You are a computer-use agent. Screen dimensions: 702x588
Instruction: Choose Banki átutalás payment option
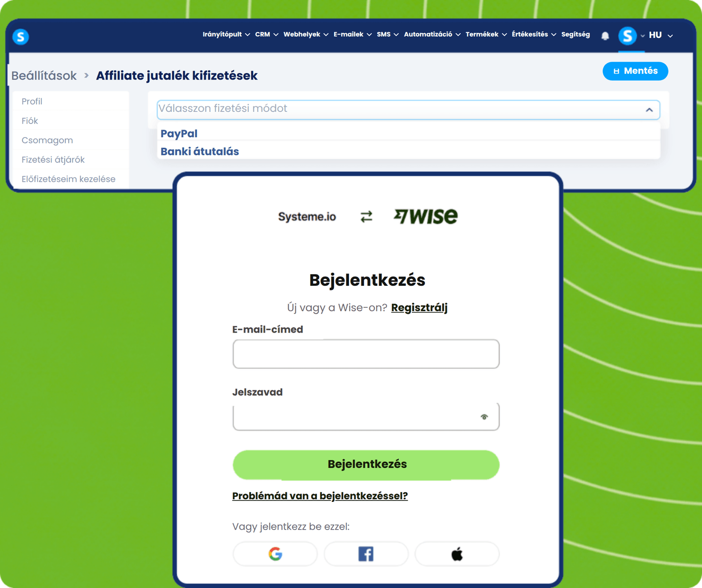point(408,152)
